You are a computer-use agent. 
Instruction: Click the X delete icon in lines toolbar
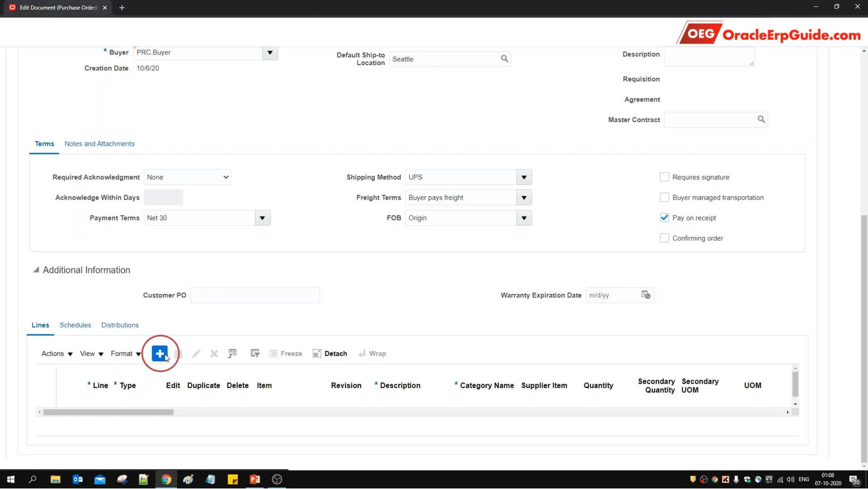click(214, 353)
